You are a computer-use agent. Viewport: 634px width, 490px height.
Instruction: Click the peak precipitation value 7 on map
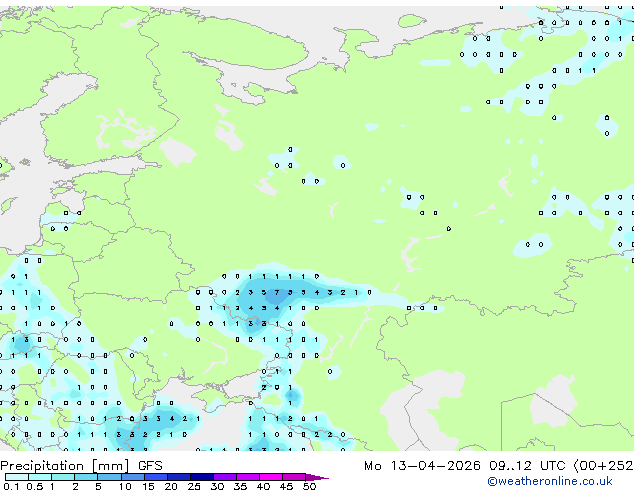(x=277, y=292)
